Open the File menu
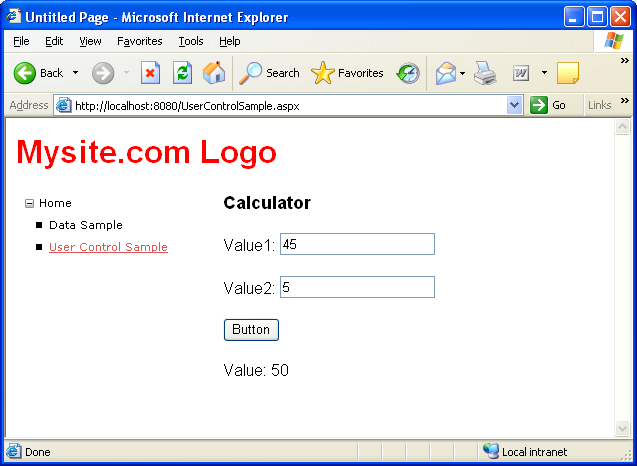The image size is (637, 466). (x=21, y=41)
